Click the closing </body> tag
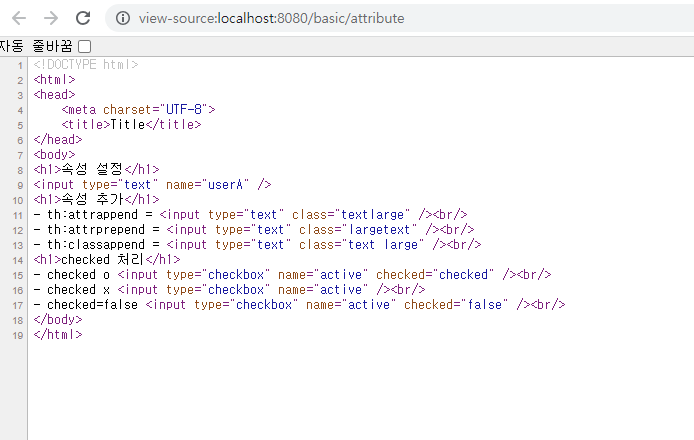The width and height of the screenshot is (694, 440). coord(58,320)
